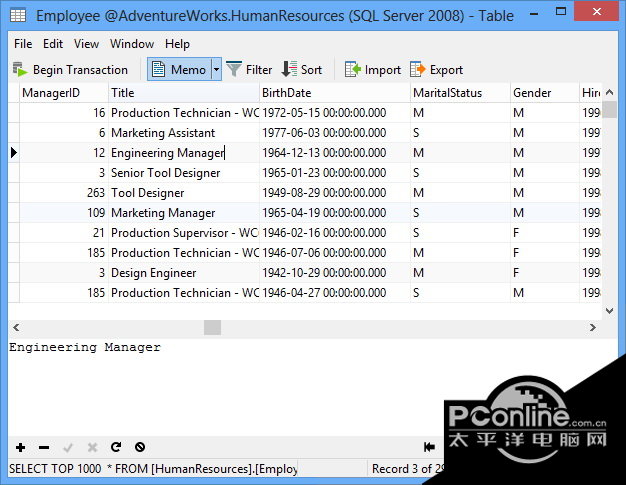This screenshot has width=626, height=485.
Task: Jump to the first record
Action: tap(429, 447)
